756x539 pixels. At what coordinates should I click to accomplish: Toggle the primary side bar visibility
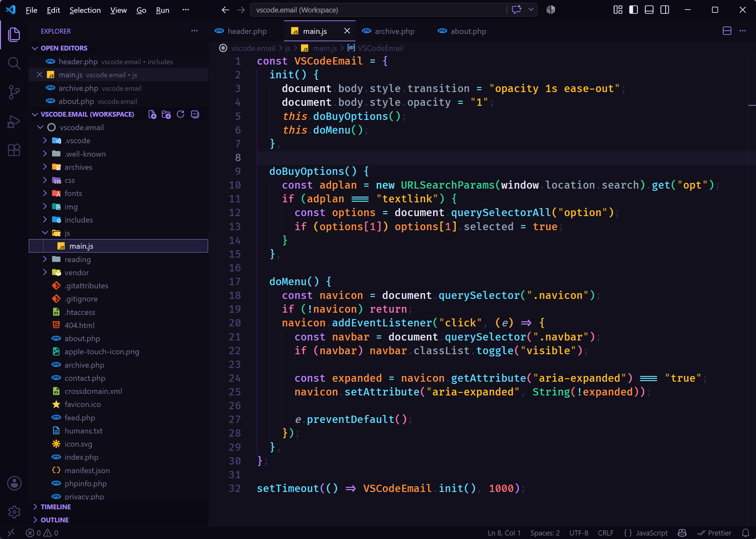634,10
